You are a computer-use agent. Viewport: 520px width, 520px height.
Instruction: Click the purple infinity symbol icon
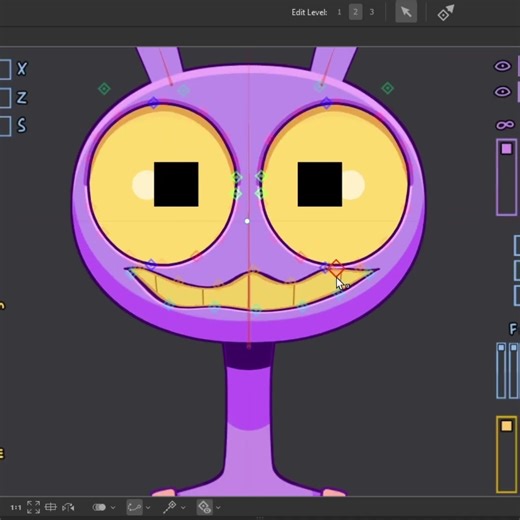[505, 125]
